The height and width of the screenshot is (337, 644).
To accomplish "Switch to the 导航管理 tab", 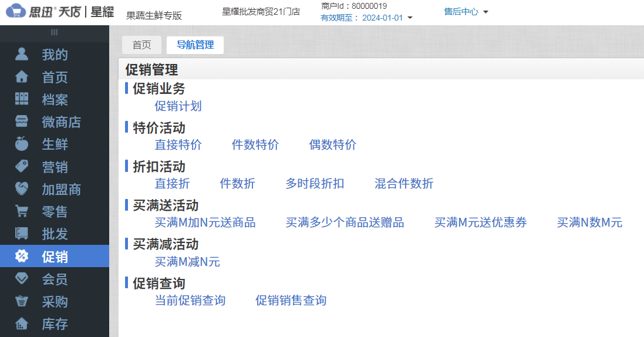I will (x=195, y=45).
